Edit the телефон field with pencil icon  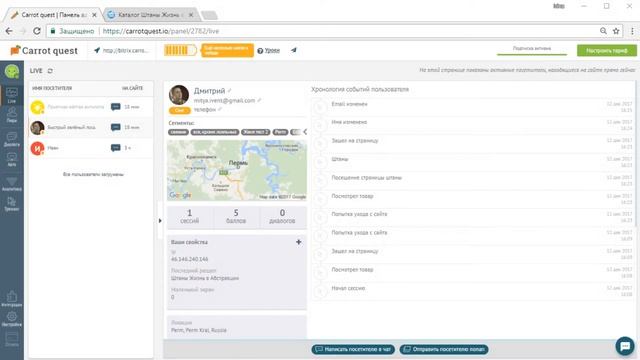coord(220,109)
